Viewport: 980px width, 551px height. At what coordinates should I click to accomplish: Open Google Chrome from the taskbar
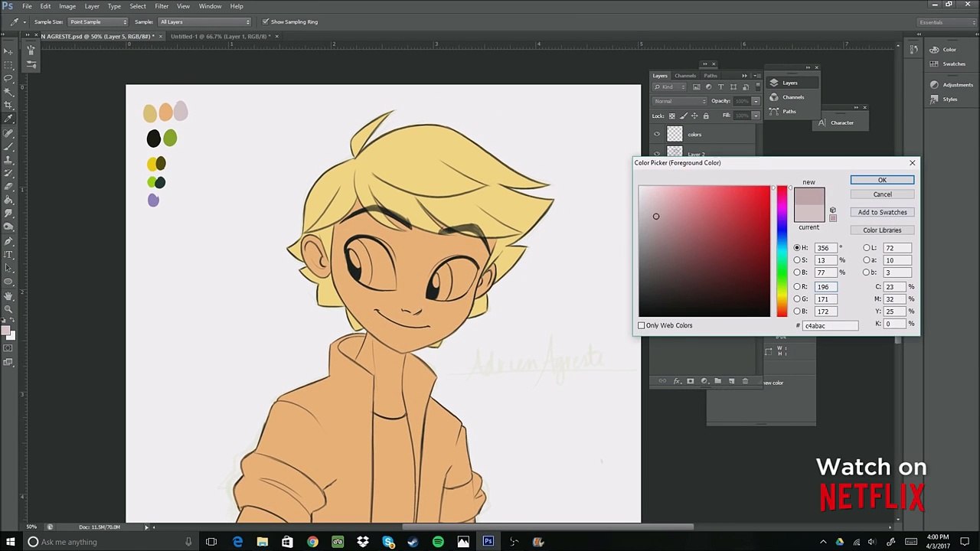(x=312, y=542)
